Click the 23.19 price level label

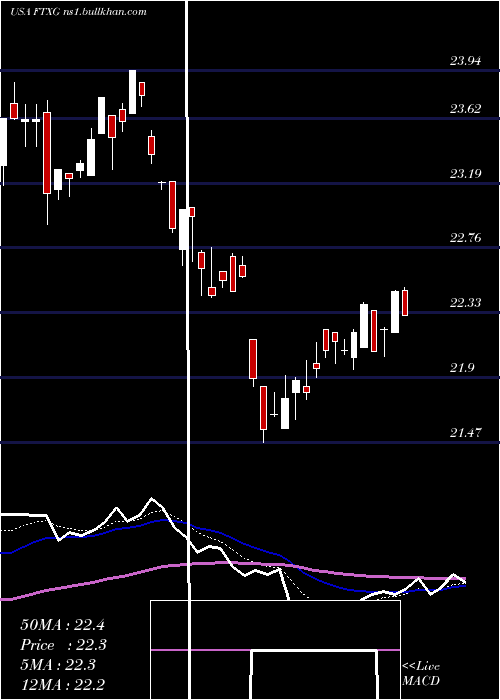coord(465,173)
